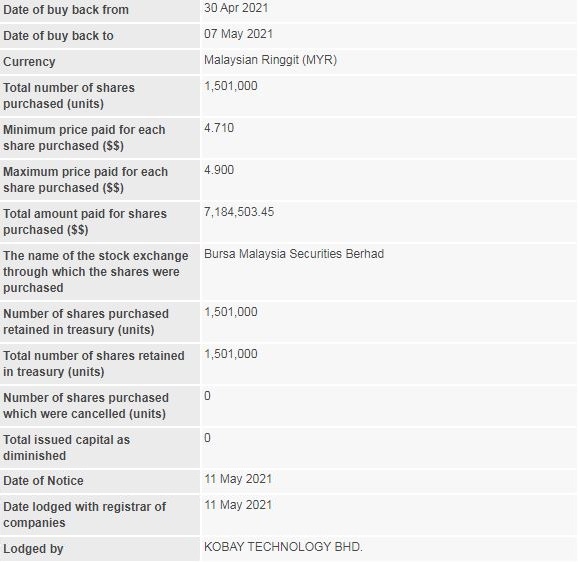Select the Date of Notice label
Screen dimensions: 578x562
[x=43, y=481]
